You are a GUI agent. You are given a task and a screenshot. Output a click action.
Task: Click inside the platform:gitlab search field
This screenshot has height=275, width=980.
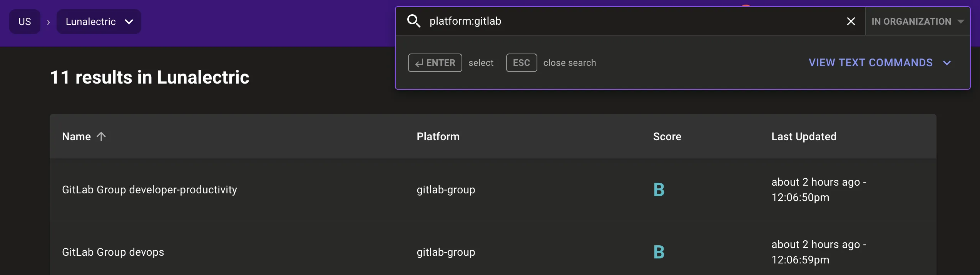click(x=577, y=21)
